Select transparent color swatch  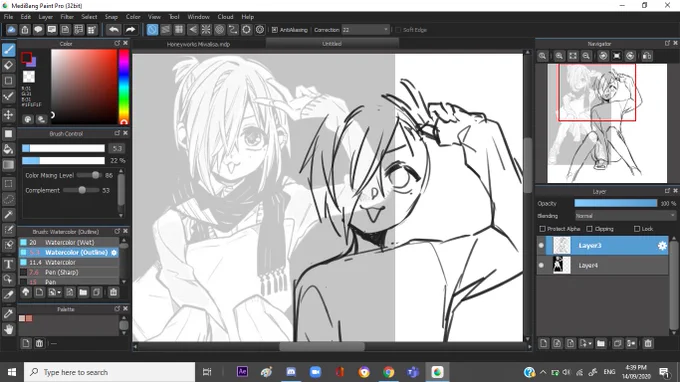[x=29, y=77]
